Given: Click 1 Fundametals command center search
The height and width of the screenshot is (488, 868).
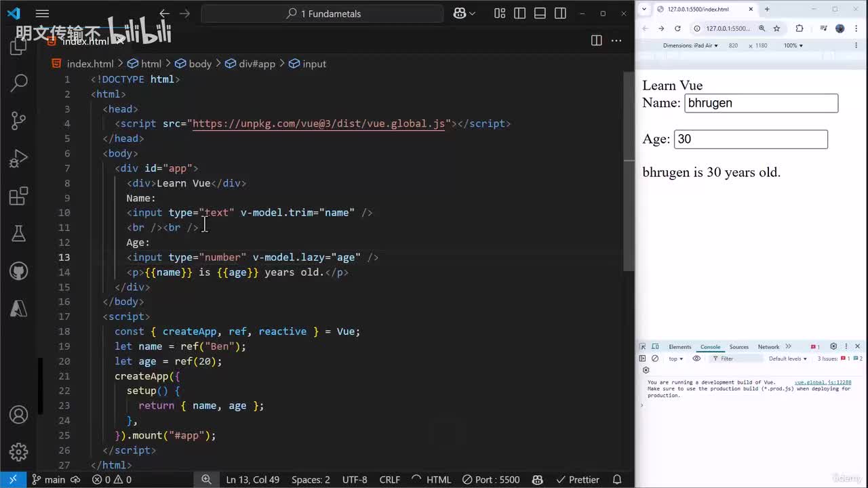Looking at the screenshot, I should point(322,14).
